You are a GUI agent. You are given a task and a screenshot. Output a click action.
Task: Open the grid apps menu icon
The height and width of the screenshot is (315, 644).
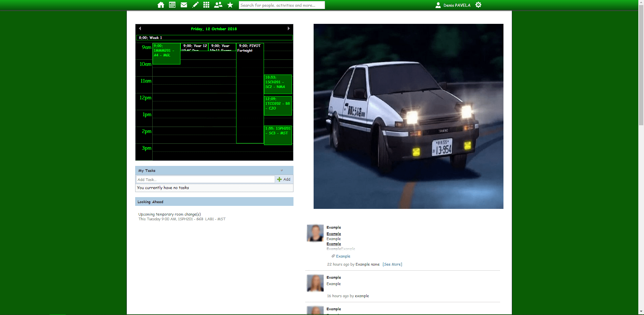tap(206, 5)
